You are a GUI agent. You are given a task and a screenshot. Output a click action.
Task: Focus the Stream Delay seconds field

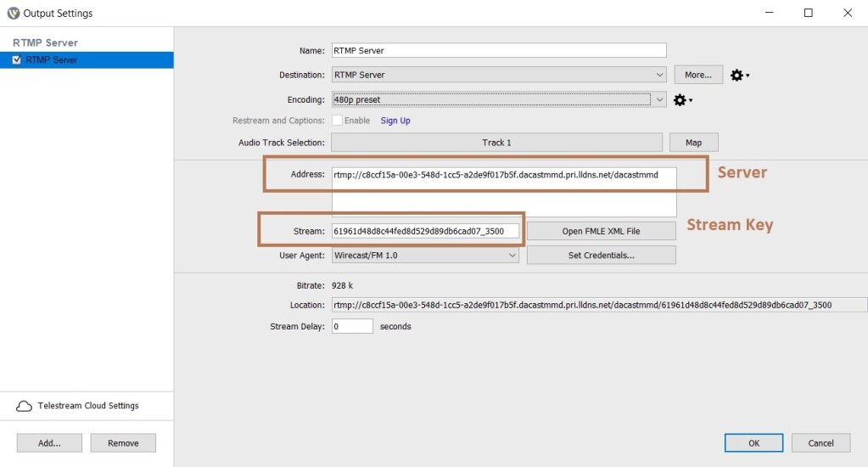(351, 326)
